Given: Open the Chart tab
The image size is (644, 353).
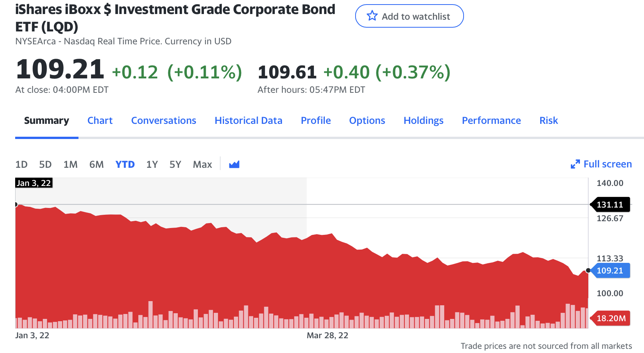Looking at the screenshot, I should pyautogui.click(x=100, y=120).
